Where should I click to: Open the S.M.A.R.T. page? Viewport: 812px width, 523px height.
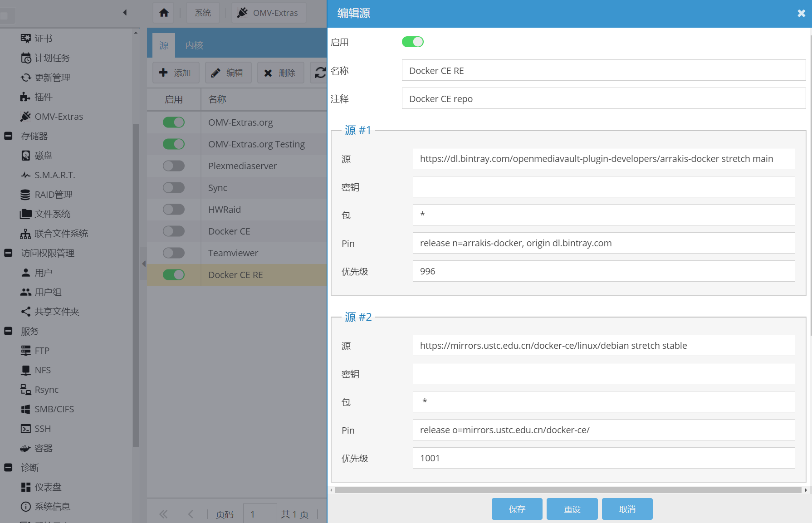coord(48,175)
